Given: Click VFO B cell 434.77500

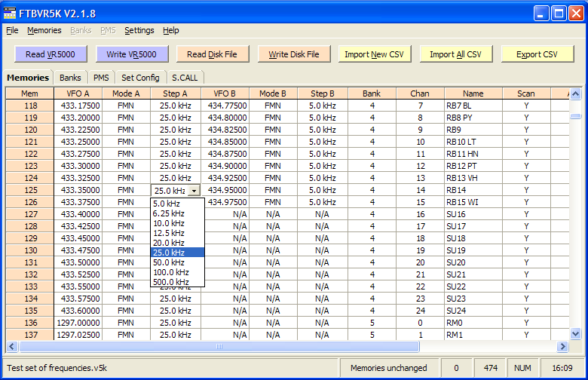Looking at the screenshot, I should (x=225, y=106).
